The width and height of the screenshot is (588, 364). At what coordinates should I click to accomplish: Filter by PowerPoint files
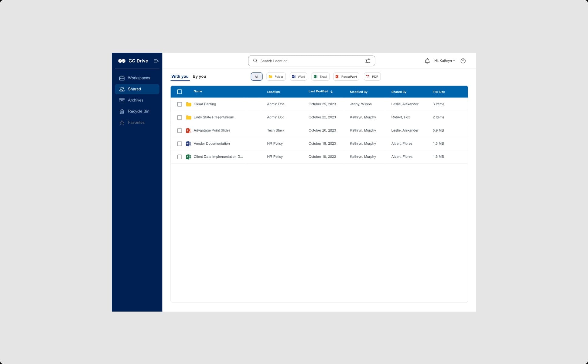coord(346,77)
